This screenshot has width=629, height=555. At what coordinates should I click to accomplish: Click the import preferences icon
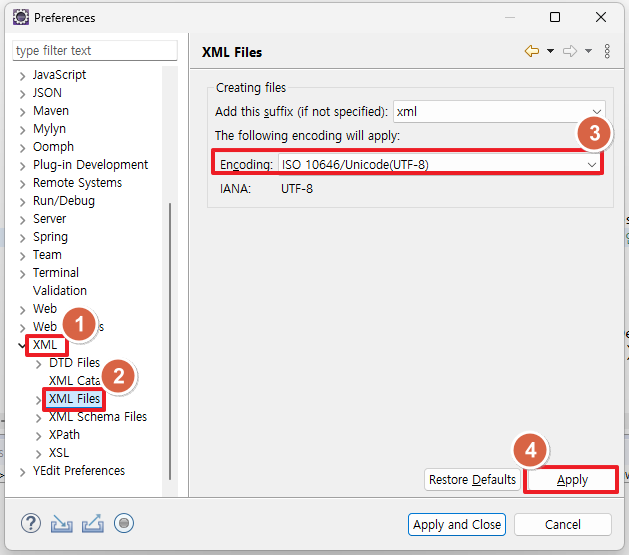point(62,523)
